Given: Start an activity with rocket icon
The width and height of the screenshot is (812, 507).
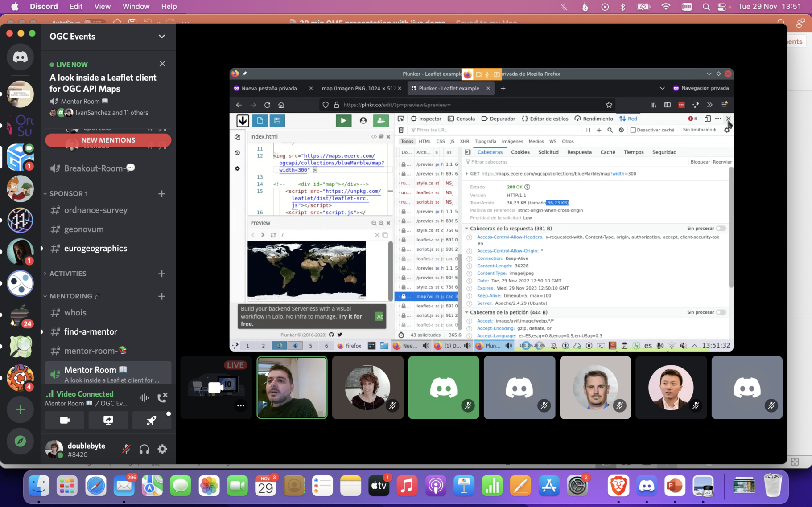Looking at the screenshot, I should coord(151,420).
